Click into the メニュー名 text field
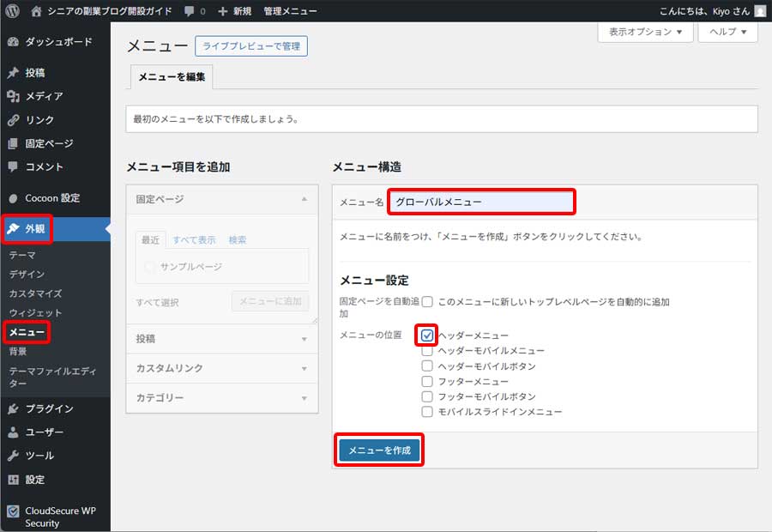 480,203
